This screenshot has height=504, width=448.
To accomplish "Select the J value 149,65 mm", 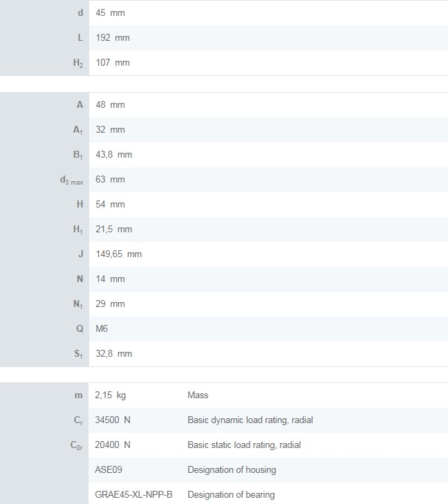I will (x=118, y=254).
